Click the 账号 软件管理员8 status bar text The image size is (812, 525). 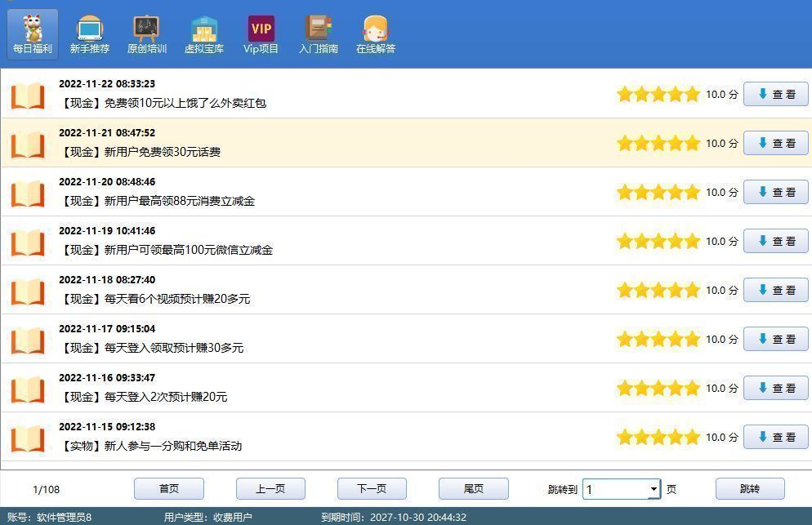(49, 516)
